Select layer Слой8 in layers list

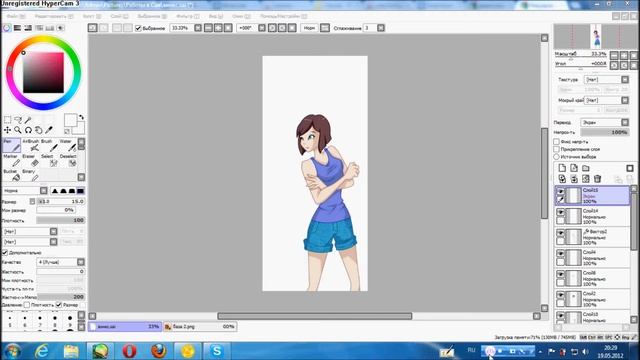pyautogui.click(x=592, y=278)
